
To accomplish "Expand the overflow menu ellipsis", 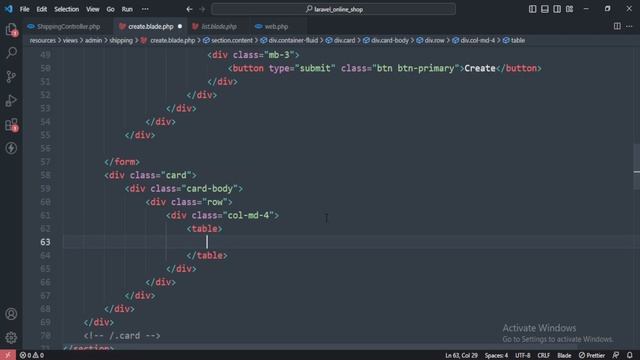I will (x=145, y=9).
